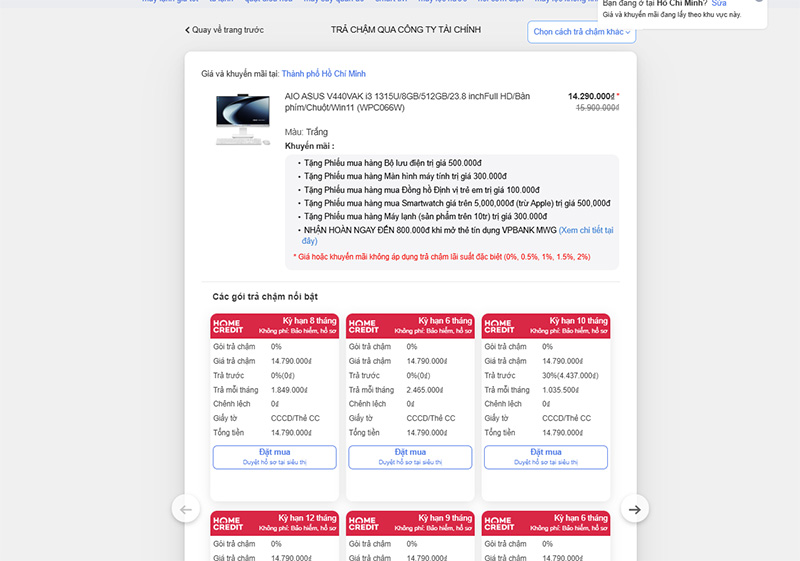Click Màn hình máy tính 300.000đ voucher line
The width and height of the screenshot is (800, 561).
pos(405,176)
